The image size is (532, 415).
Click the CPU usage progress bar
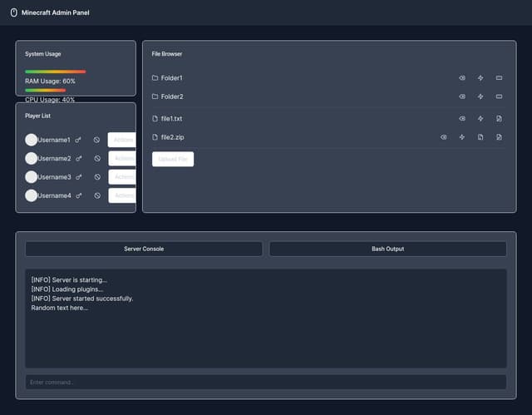(46, 91)
